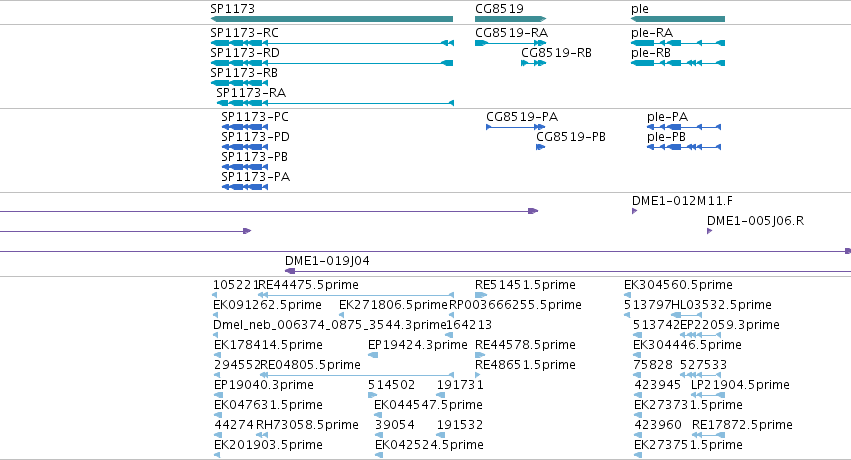Viewport: 851px width, 460px height.
Task: Click the EP22059.3prime EST label
Action: [x=730, y=325]
